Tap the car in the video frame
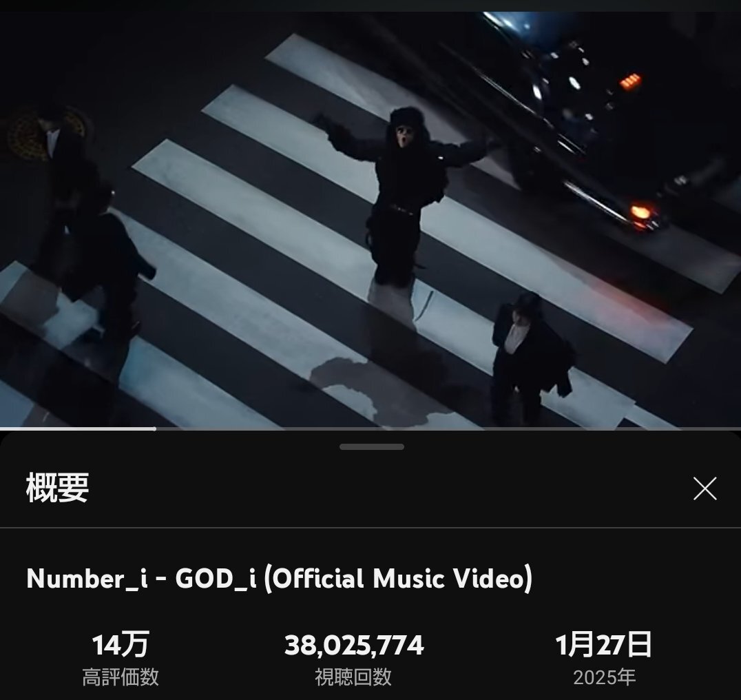 (x=591, y=119)
